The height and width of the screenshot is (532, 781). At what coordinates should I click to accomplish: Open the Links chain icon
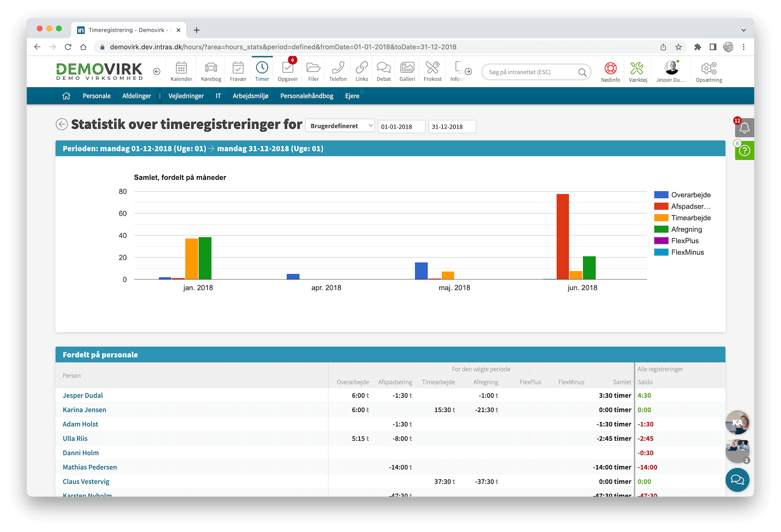click(362, 71)
